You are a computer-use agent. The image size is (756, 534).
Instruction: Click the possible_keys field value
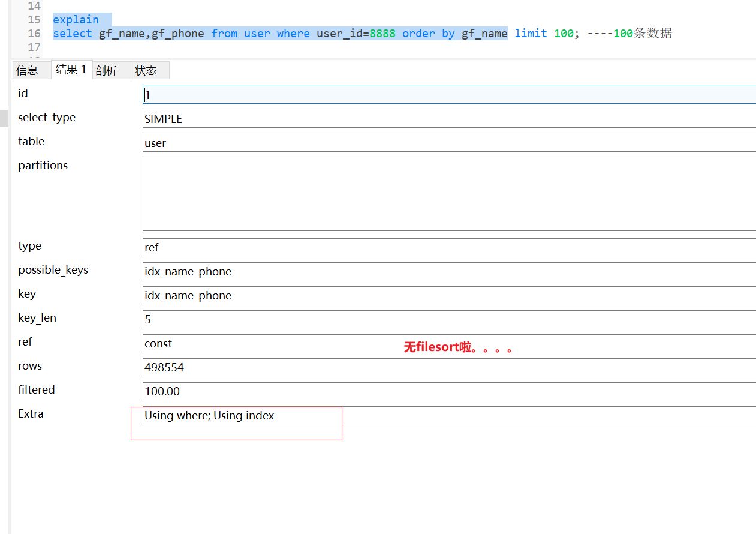449,271
